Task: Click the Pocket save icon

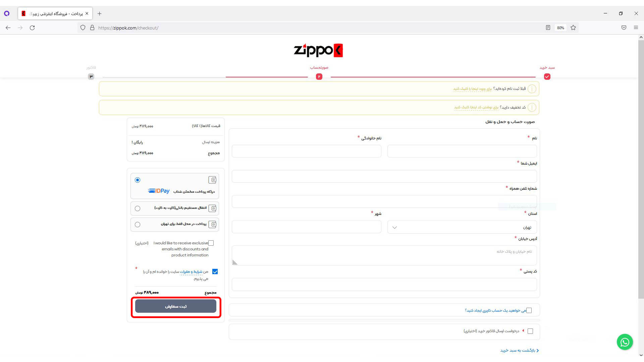Action: click(624, 28)
